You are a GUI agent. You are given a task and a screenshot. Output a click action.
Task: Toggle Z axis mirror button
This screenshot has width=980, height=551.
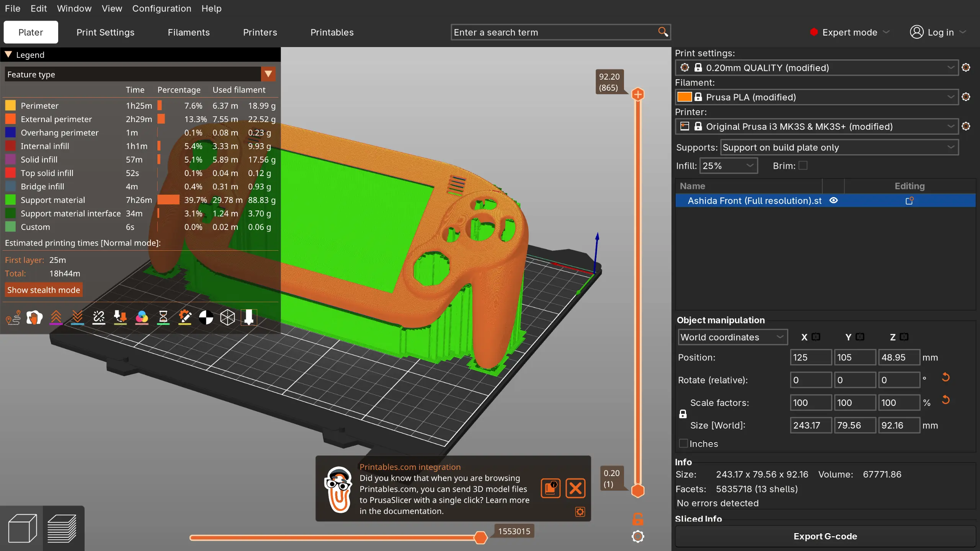(904, 337)
